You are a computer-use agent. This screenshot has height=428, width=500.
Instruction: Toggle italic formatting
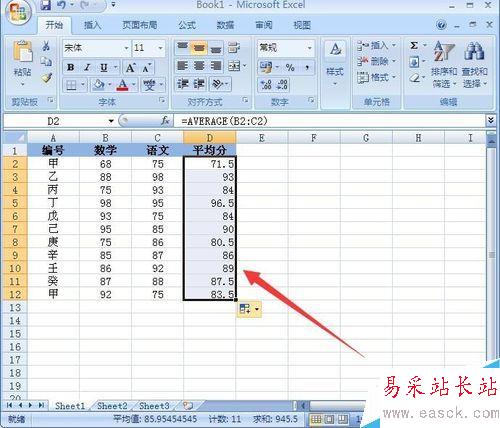(87, 68)
